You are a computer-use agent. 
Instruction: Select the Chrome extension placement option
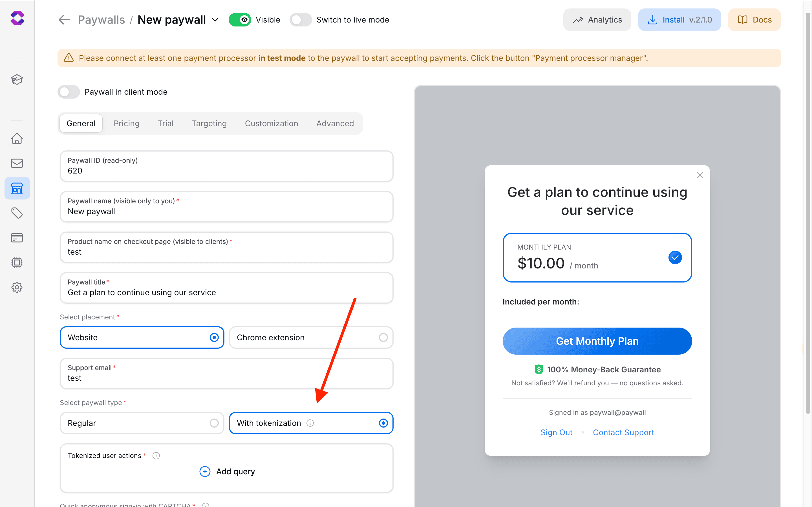311,337
